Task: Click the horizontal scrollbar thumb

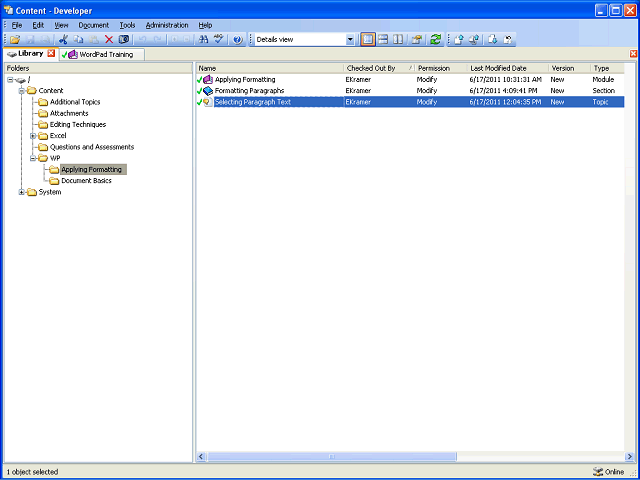Action: click(x=332, y=456)
